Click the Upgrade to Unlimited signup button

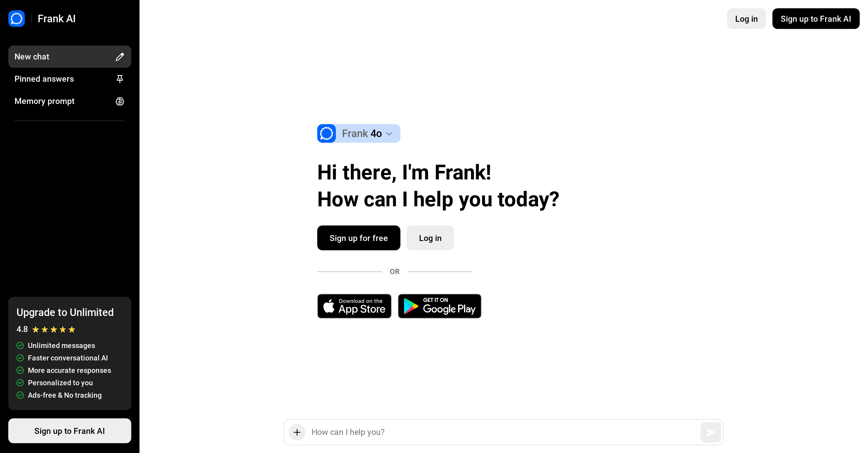tap(69, 430)
